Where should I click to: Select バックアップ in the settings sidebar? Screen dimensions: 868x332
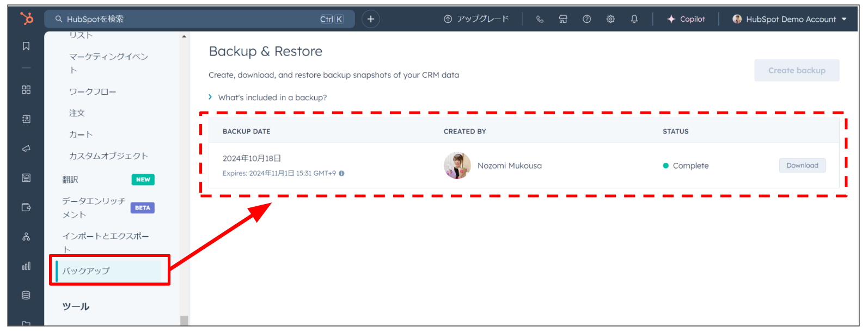click(109, 270)
